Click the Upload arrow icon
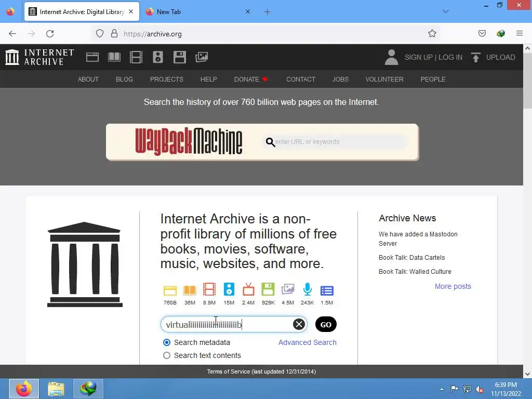532x399 pixels. (476, 57)
